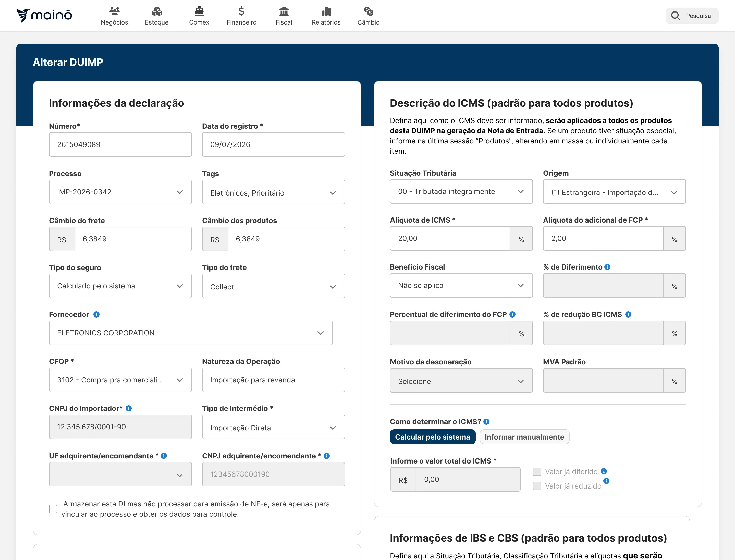
Task: Open the Tags dropdown
Action: point(273,192)
